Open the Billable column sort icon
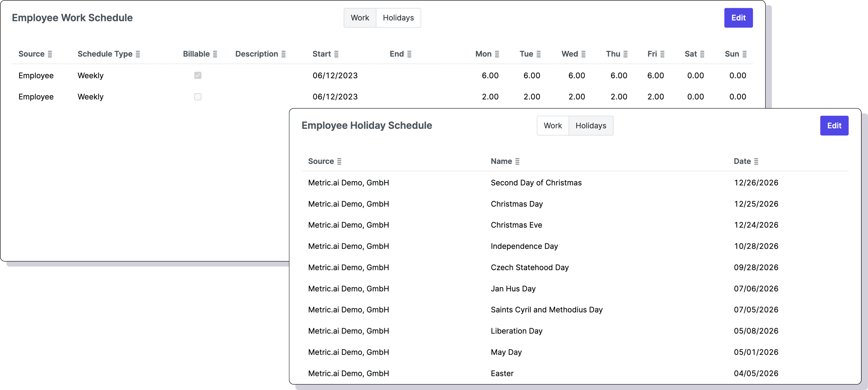Viewport: 868px width, 390px height. point(215,54)
